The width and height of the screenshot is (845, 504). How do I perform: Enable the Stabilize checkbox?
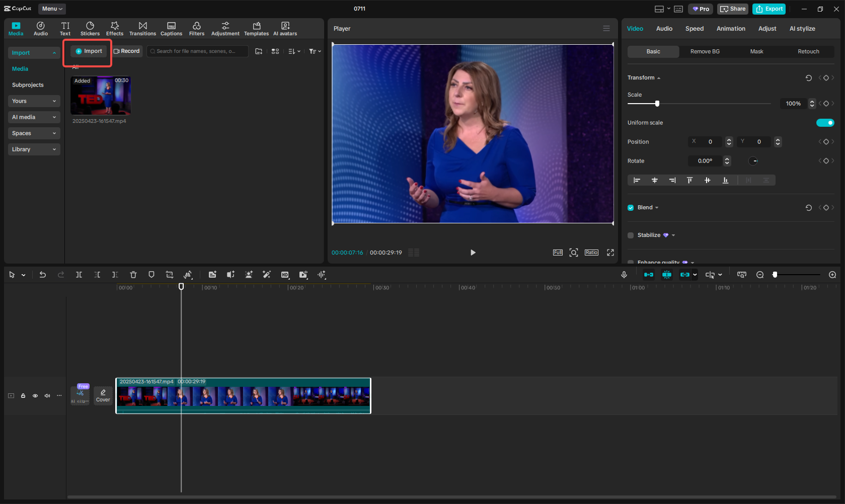coord(631,235)
